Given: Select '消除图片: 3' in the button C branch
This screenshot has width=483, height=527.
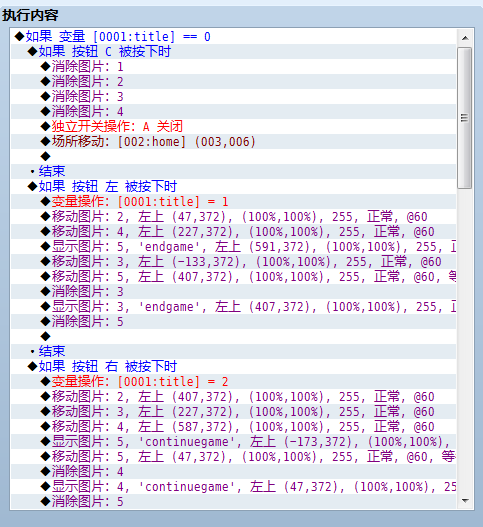Looking at the screenshot, I should point(233,96).
